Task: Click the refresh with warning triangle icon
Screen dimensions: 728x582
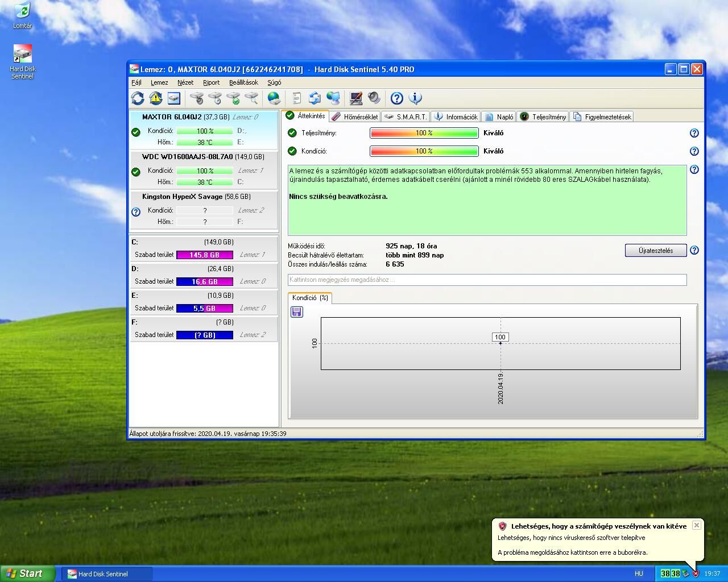Action: click(x=156, y=98)
